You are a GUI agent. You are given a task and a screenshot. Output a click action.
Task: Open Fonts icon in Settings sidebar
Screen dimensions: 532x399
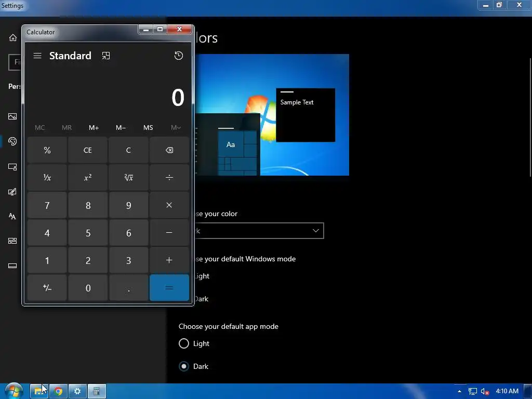[x=12, y=216]
